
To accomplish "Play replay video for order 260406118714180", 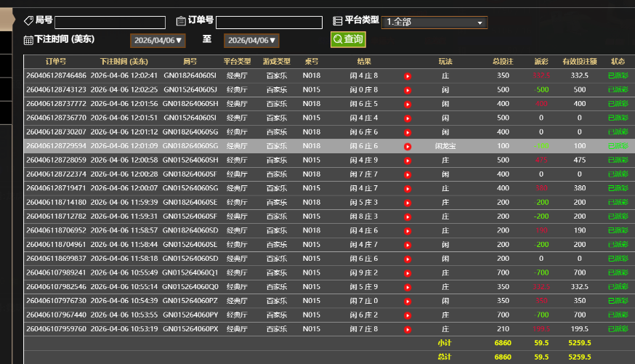I will [408, 203].
